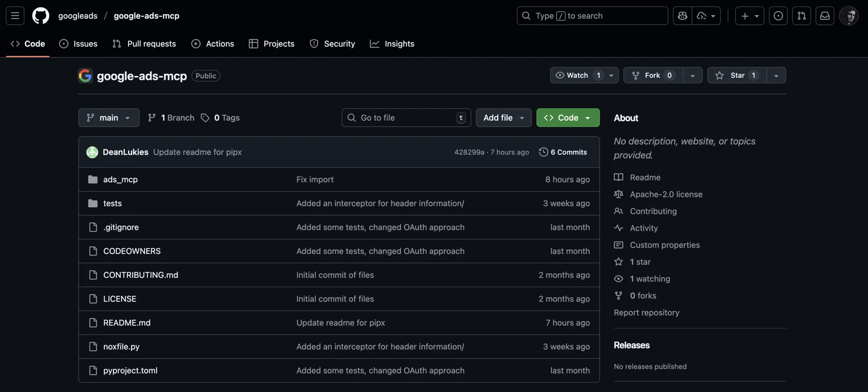Image resolution: width=868 pixels, height=392 pixels.
Task: Star the google-ads-mcp repository
Action: 736,75
